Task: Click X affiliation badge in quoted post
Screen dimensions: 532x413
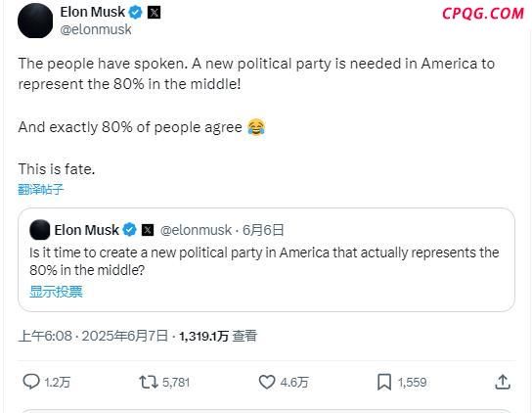Action: [148, 230]
